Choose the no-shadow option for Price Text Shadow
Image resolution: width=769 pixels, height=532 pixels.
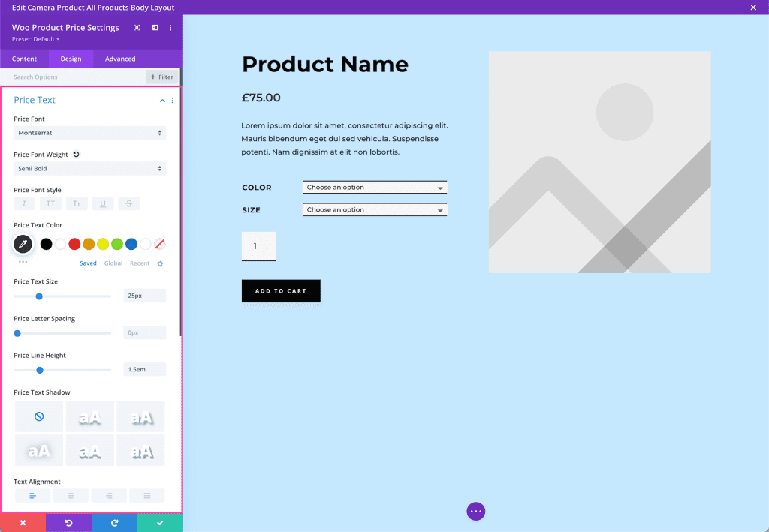click(x=38, y=416)
